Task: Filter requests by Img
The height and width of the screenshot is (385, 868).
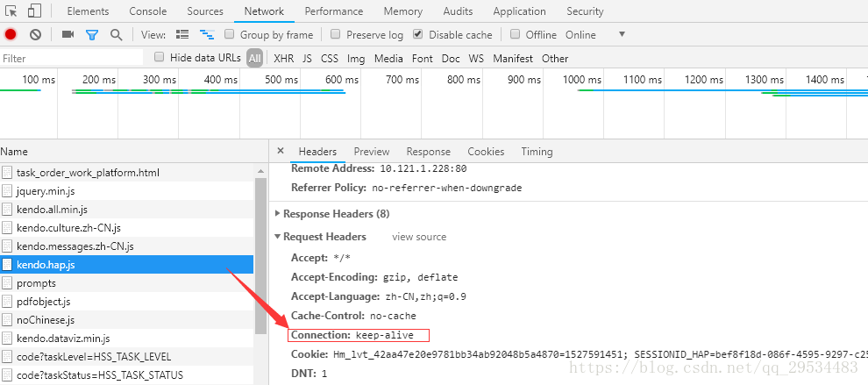Action: coord(356,58)
